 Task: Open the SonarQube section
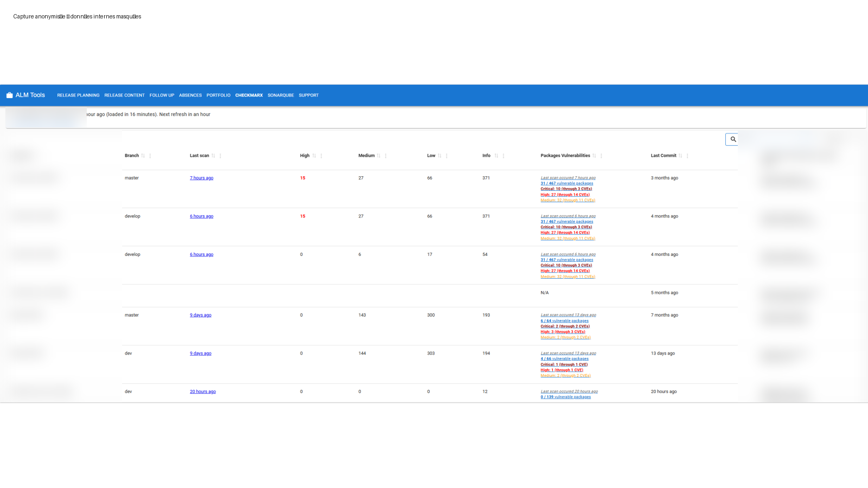click(x=280, y=95)
